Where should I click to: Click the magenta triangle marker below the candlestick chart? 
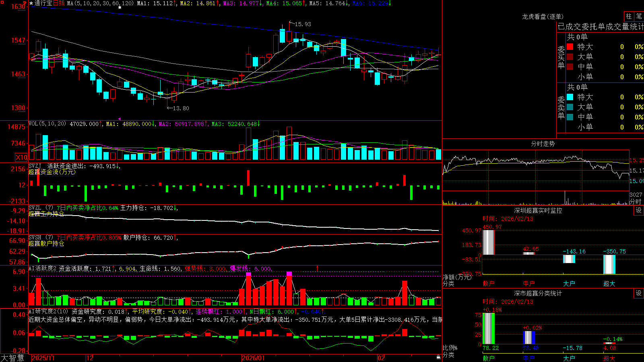[x=119, y=119]
